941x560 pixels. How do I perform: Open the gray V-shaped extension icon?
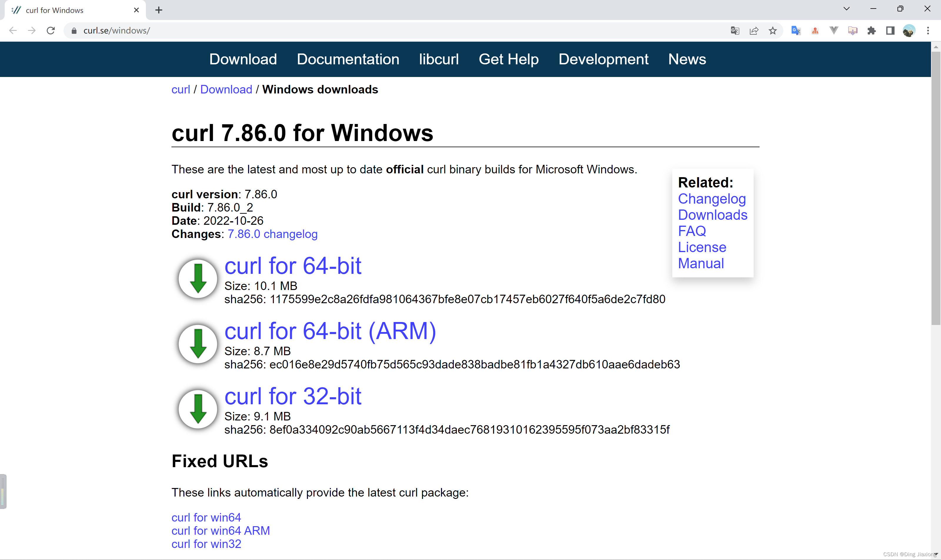tap(834, 31)
